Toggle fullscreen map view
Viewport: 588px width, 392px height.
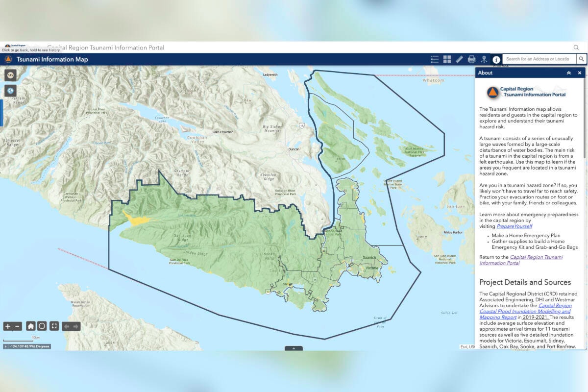[54, 325]
